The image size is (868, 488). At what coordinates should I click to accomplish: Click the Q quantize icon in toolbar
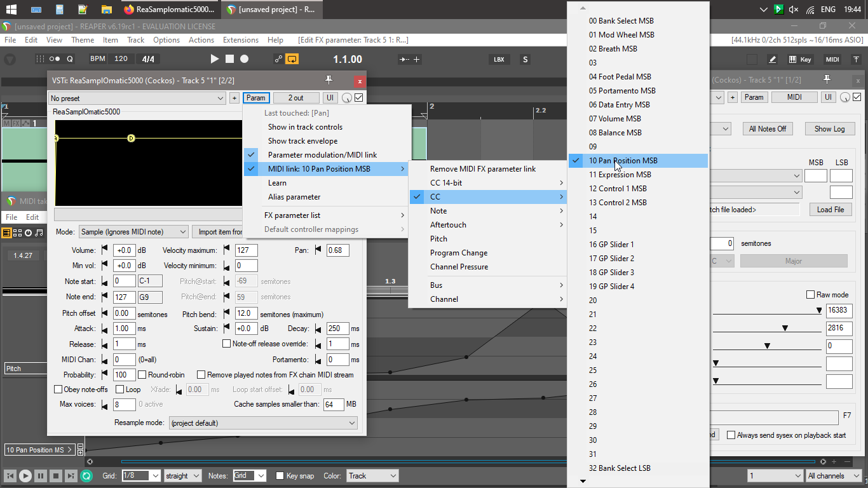pyautogui.click(x=70, y=59)
